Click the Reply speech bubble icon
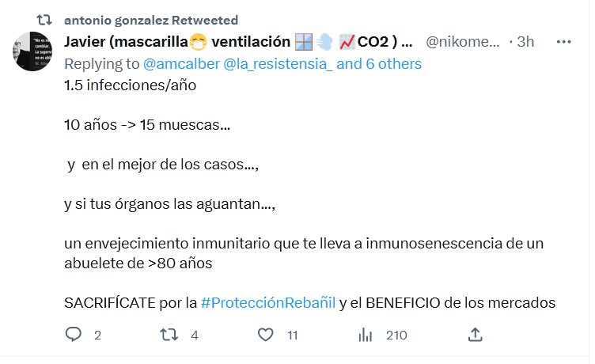Screen dimensions: 595x364 pos(74,335)
